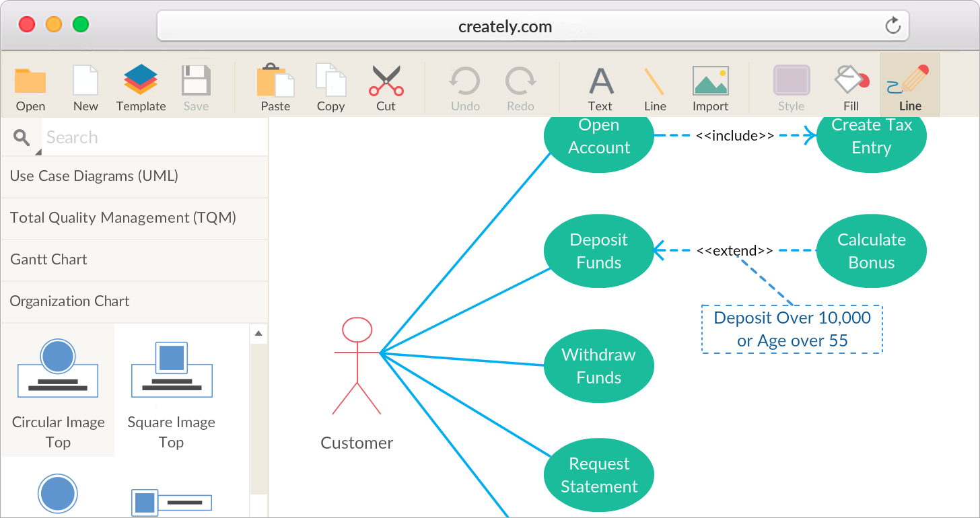Click the Import image icon
Viewport: 980px width, 518px height.
pyautogui.click(x=710, y=81)
